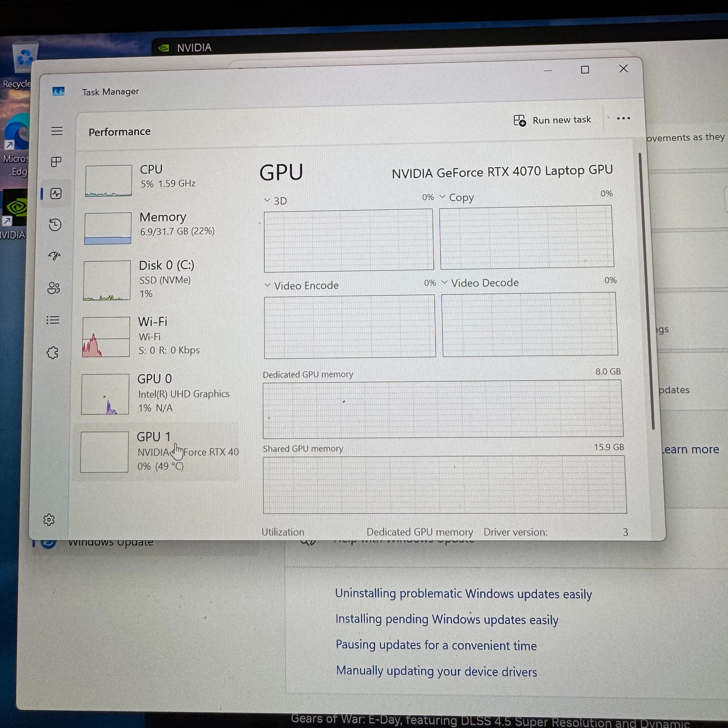Click the NVIDIA GeForce RTX 4070 Laptop GPU title
The width and height of the screenshot is (728, 728).
502,172
